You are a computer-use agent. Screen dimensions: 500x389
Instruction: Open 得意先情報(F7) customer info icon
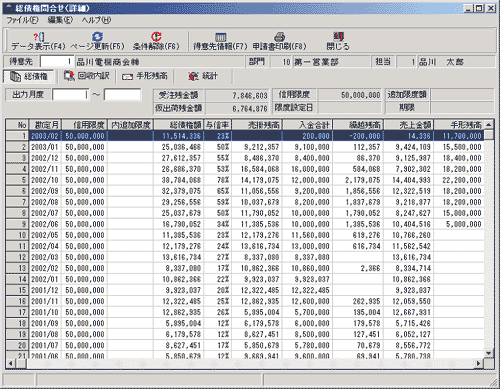[220, 37]
